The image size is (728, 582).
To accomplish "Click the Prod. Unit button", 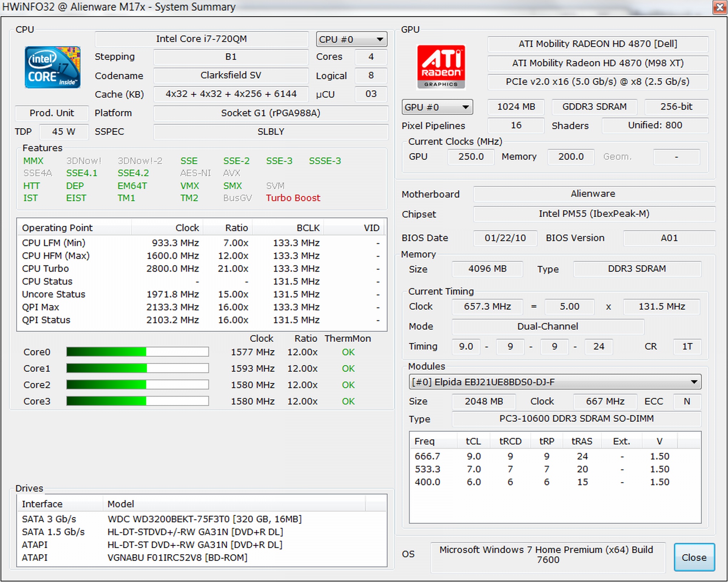I will pos(52,113).
